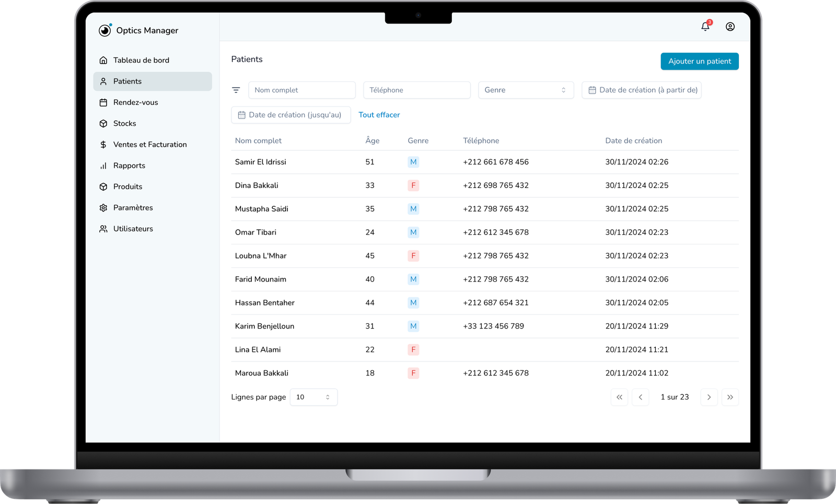This screenshot has width=836, height=504.
Task: Open Date de création (à partir de) picker
Action: [642, 90]
